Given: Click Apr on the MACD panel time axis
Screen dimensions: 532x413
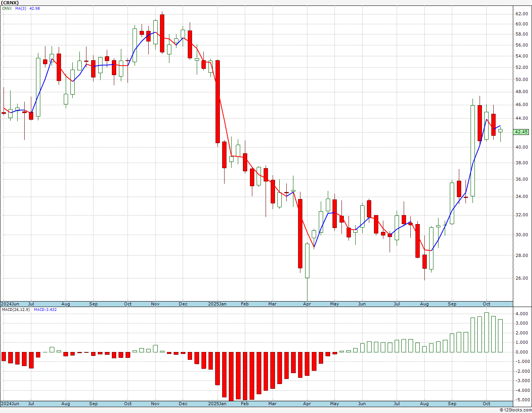Looking at the screenshot, I should tap(307, 404).
